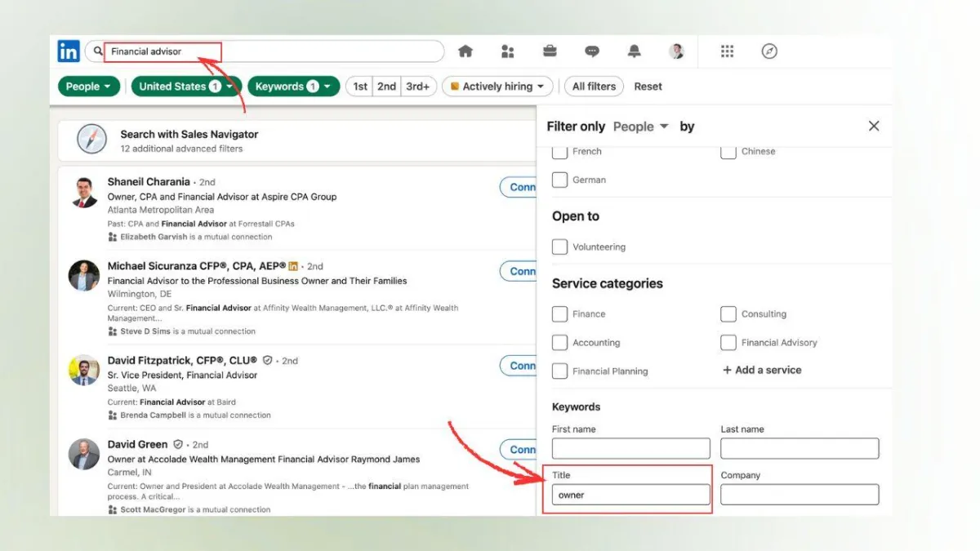
Task: Connect with Shaneil Charania
Action: [x=518, y=187]
